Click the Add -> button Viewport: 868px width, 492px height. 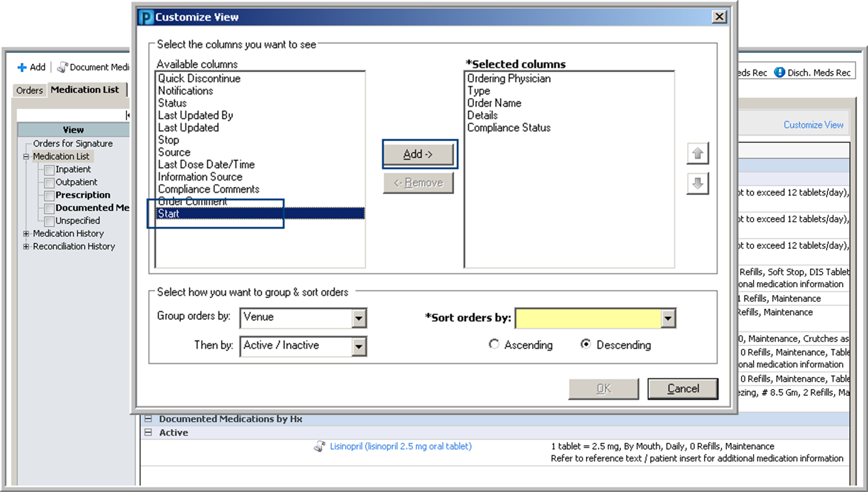pyautogui.click(x=419, y=154)
